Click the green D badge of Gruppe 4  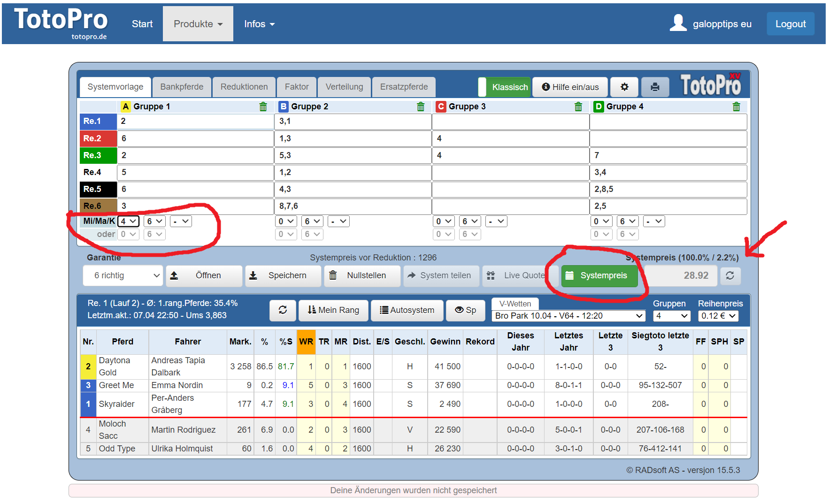tap(599, 107)
